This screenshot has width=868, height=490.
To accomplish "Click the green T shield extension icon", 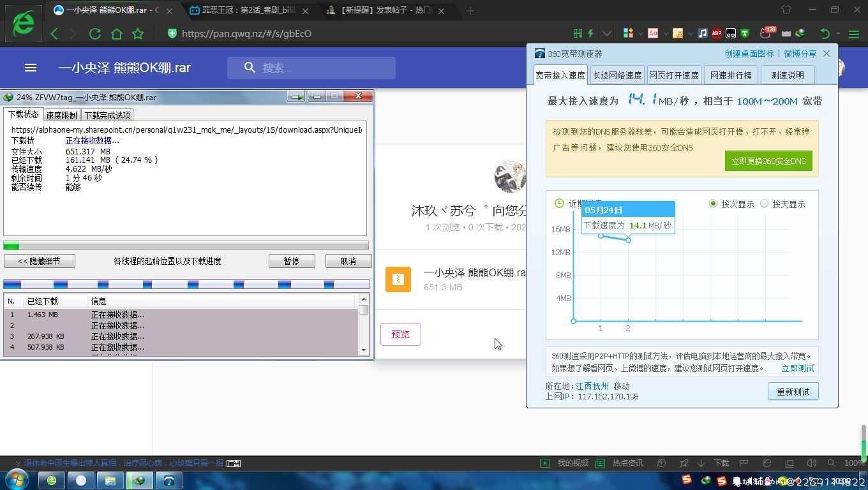I will 744,33.
